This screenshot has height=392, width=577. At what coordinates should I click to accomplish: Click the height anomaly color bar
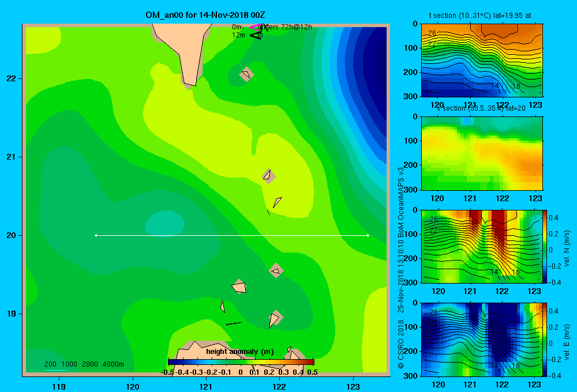click(x=241, y=362)
